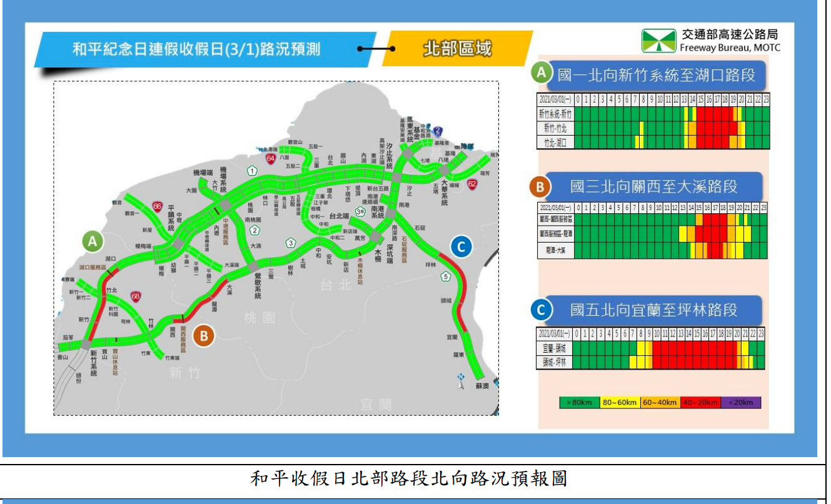This screenshot has width=831, height=504.
Task: Click the 2021/03/01 date cell in table A
Action: coord(555,99)
